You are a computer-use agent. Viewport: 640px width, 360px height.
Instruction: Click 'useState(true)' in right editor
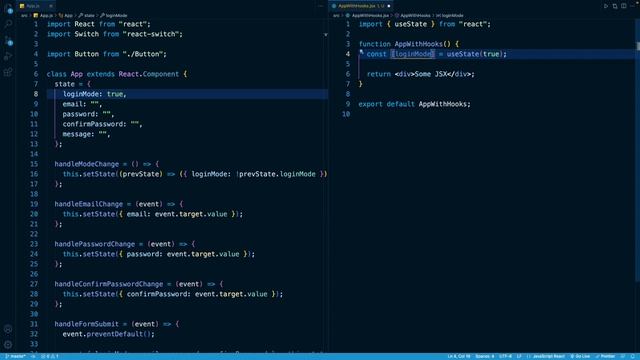474,54
